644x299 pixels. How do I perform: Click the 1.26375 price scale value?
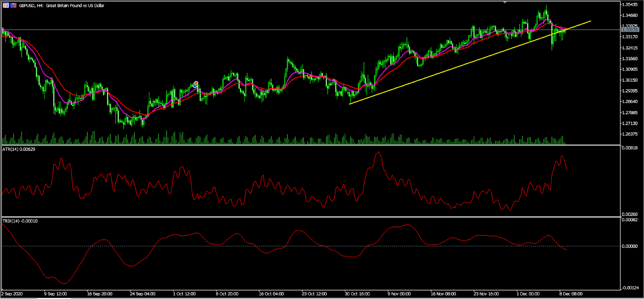click(630, 134)
